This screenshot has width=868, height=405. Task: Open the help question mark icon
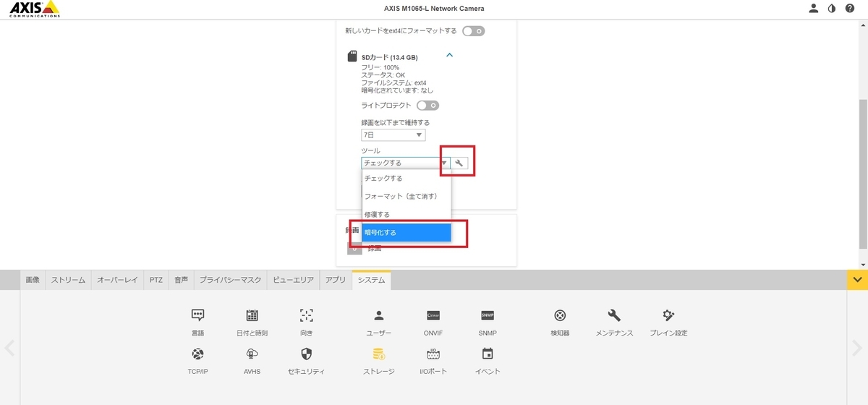[x=850, y=9]
